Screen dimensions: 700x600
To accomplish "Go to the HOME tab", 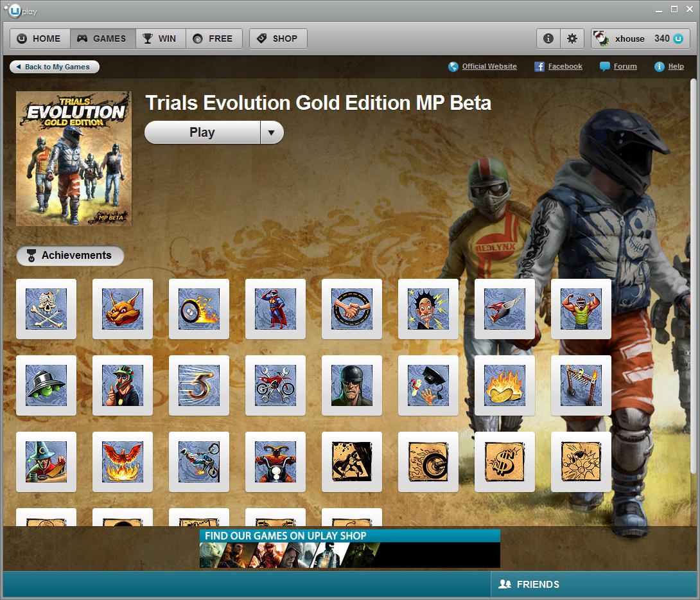I will coord(40,39).
